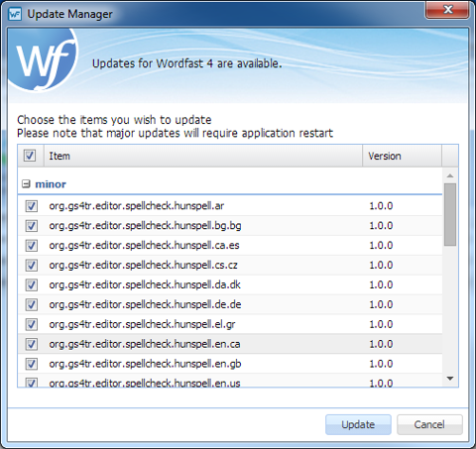476x449 pixels.
Task: Uncheck the hunspell.ar item checkbox
Action: (x=32, y=206)
